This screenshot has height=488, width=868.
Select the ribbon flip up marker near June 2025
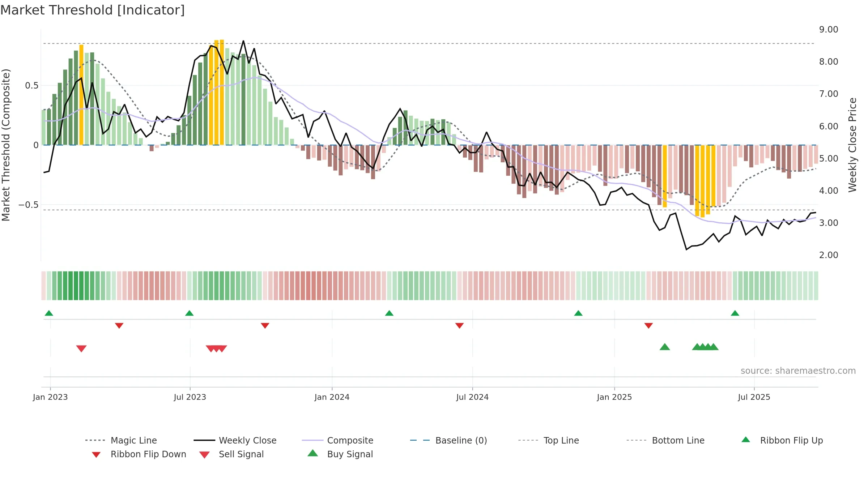click(735, 313)
